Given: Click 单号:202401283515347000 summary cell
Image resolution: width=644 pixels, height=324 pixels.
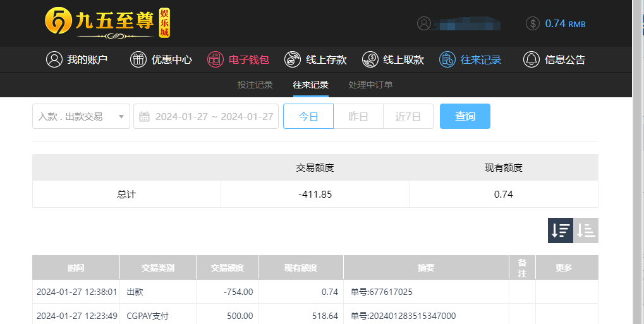Looking at the screenshot, I should point(427,316).
